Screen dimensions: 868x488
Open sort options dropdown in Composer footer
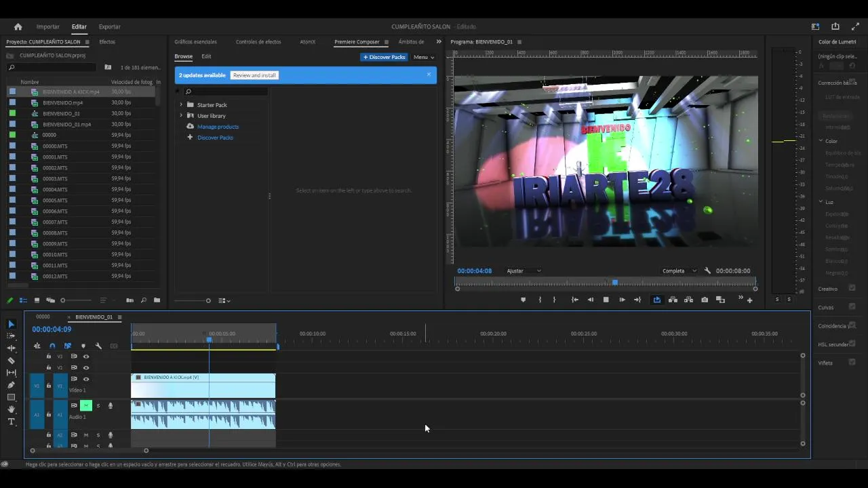coord(224,300)
